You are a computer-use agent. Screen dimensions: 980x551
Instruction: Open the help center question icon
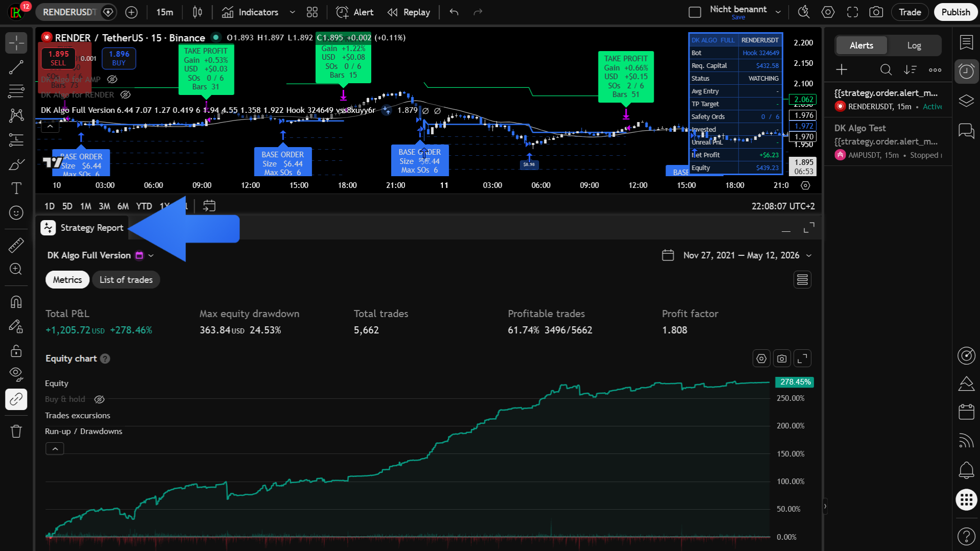pyautogui.click(x=966, y=537)
